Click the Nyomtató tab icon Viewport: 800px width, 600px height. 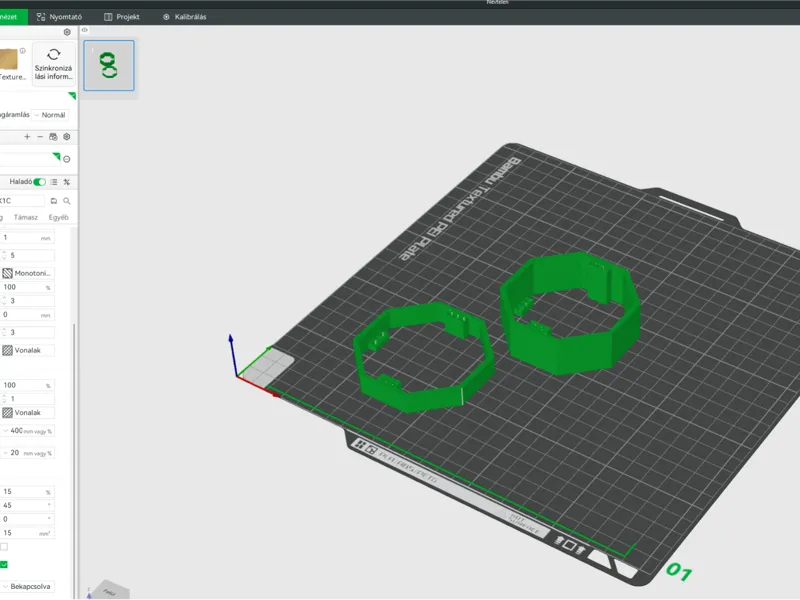pos(41,17)
